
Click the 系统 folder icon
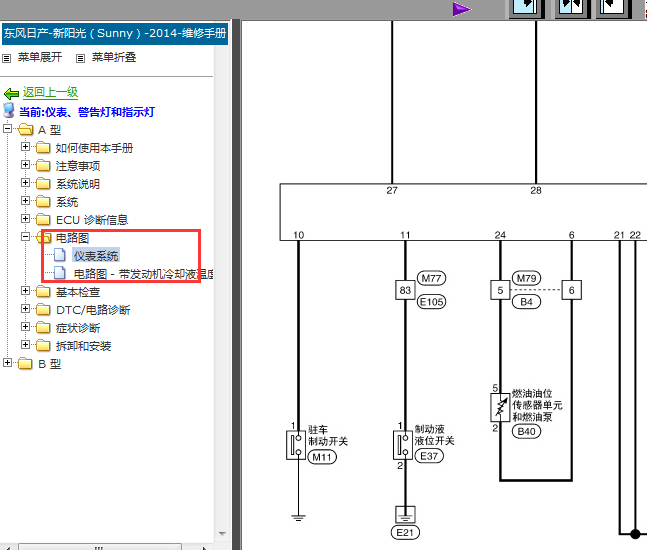pyautogui.click(x=43, y=201)
